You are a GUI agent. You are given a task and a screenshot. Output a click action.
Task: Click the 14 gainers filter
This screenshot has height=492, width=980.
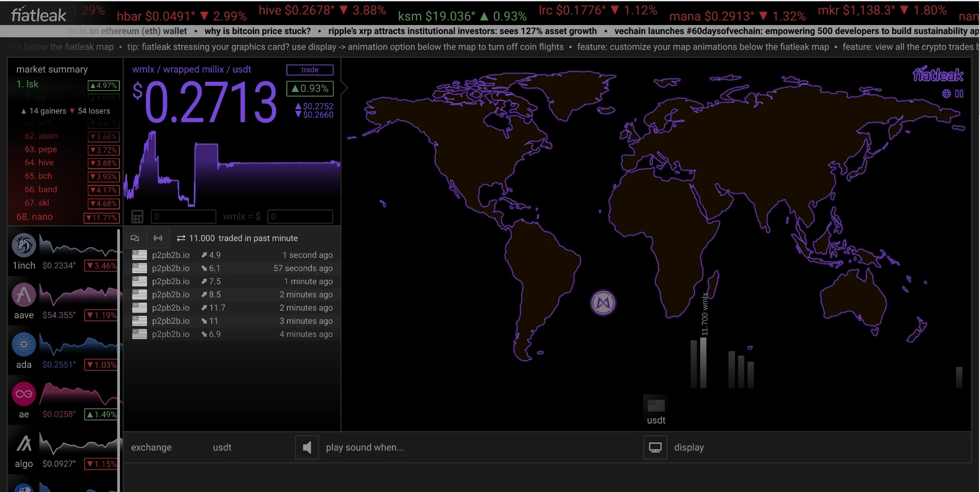pos(43,111)
